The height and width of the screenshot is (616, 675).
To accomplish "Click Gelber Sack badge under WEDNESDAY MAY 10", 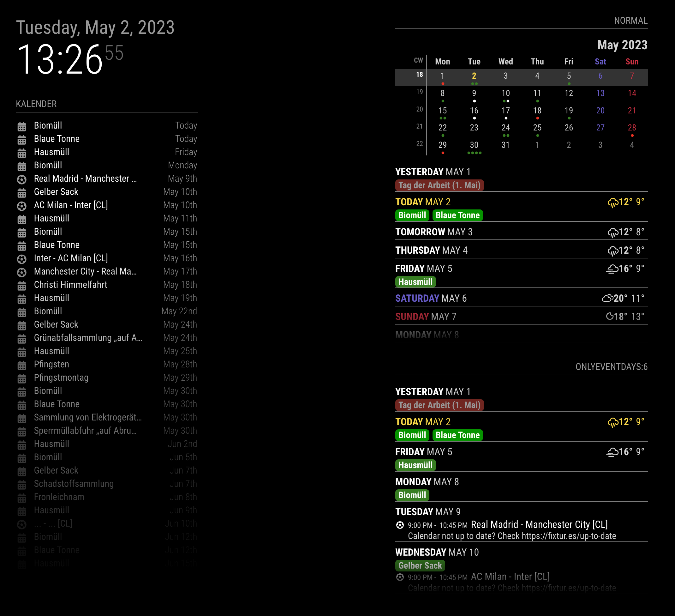I will [420, 565].
